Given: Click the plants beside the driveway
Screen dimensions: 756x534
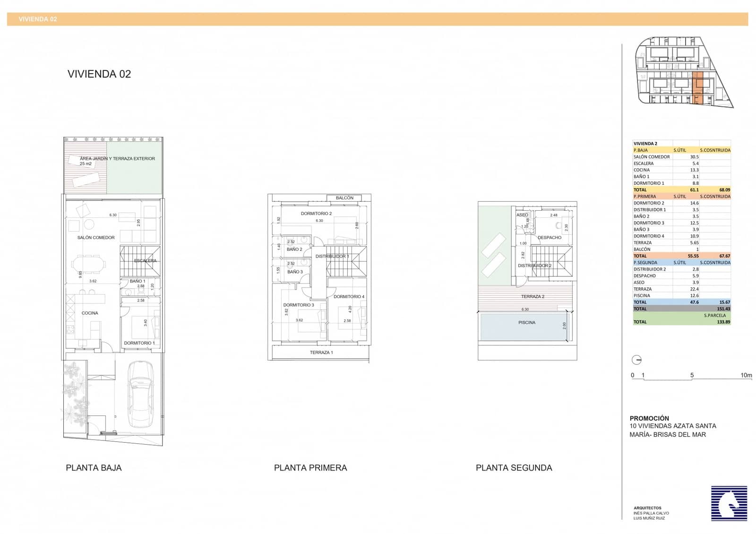Looking at the screenshot, I should pyautogui.click(x=74, y=391).
